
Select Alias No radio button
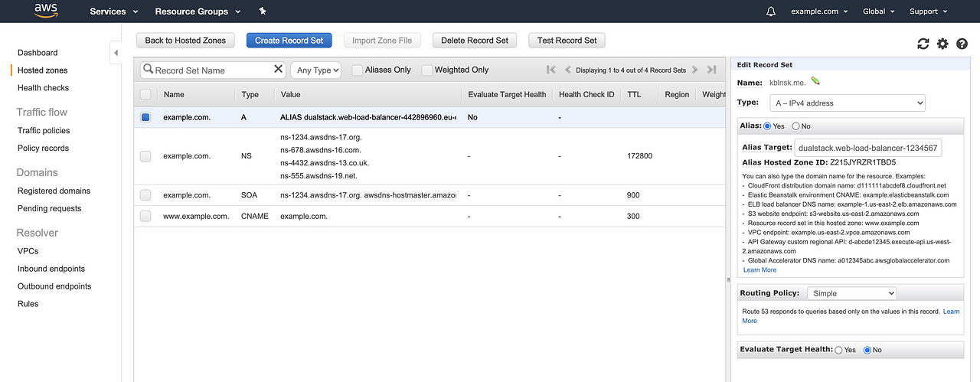(x=796, y=126)
